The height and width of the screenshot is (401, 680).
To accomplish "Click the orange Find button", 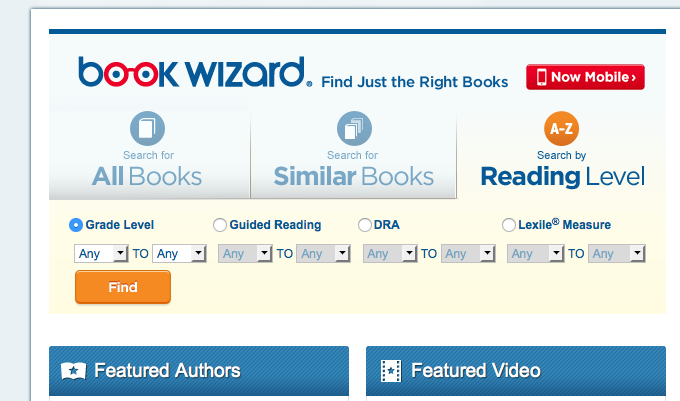I will click(x=123, y=287).
